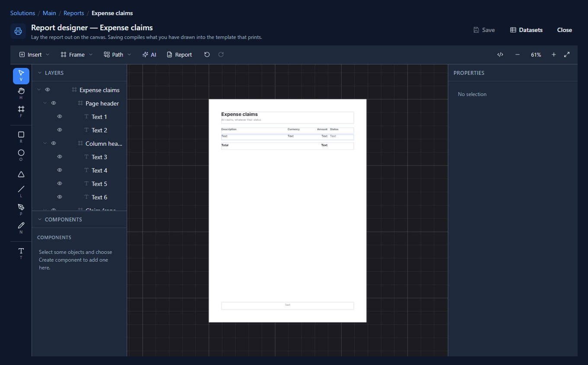Open the Frame dropdown menu
This screenshot has width=588, height=365.
77,54
